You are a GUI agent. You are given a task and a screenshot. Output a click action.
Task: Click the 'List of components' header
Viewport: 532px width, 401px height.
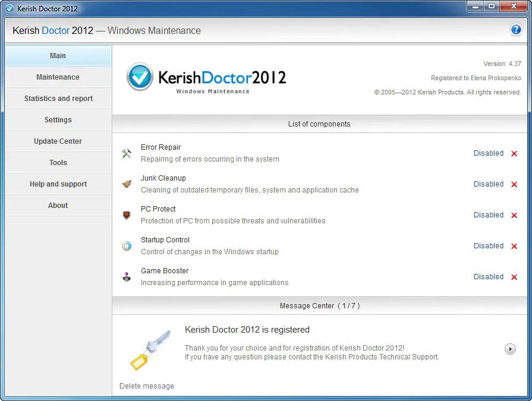[x=319, y=124]
